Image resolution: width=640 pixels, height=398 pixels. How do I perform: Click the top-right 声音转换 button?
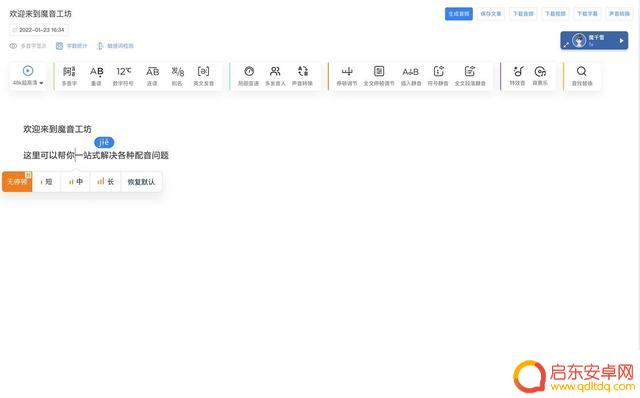(x=619, y=13)
